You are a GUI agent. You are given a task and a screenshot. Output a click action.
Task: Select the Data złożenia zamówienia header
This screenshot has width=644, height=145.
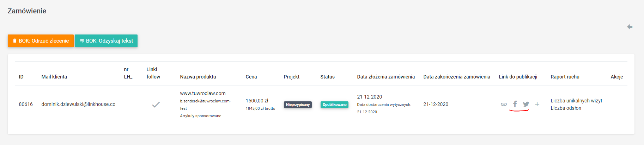click(386, 77)
